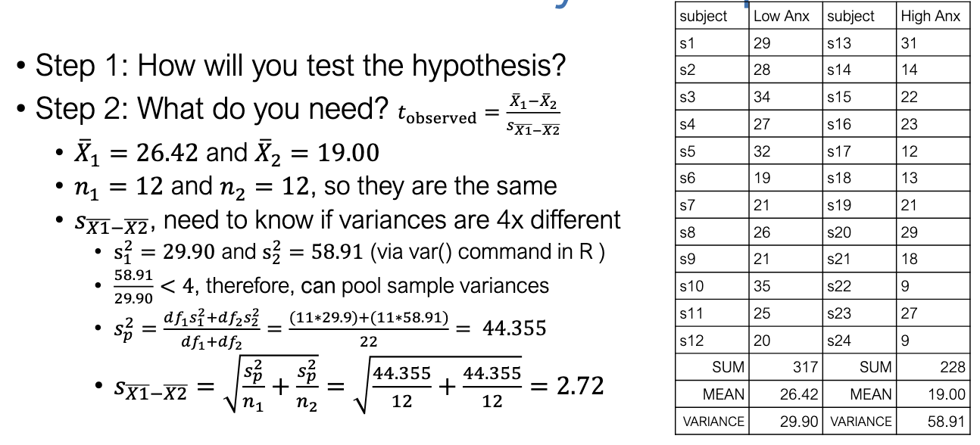Image resolution: width=980 pixels, height=445 pixels.
Task: Click the variance value 58.91 in table
Action: tap(947, 422)
